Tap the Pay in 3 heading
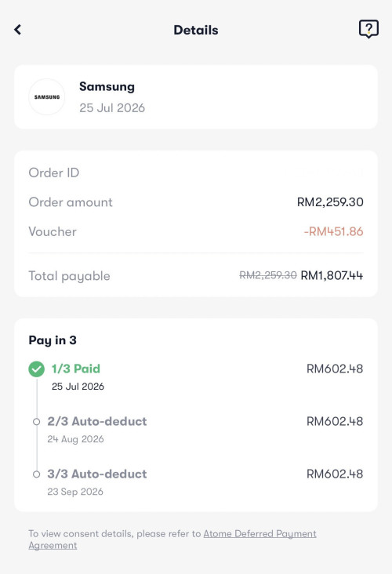392x574 pixels. click(53, 340)
